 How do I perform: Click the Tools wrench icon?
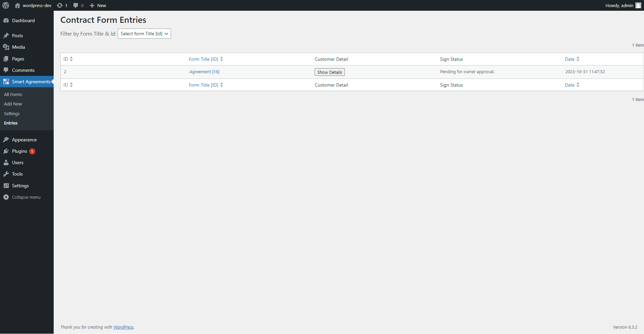6,174
